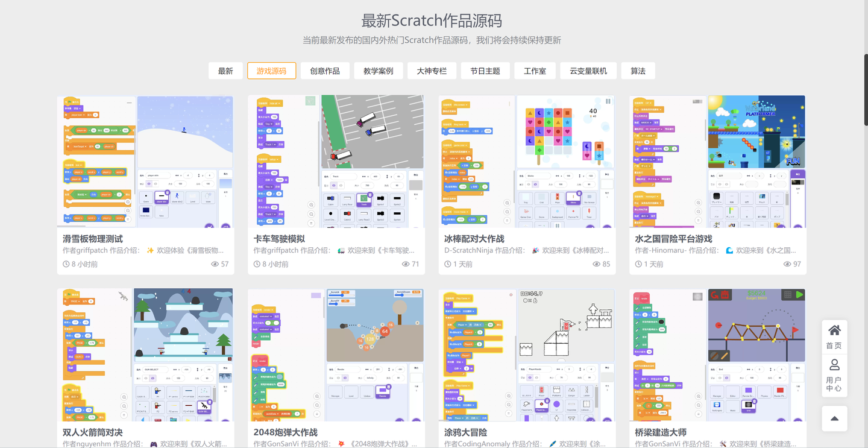The image size is (868, 448).
Task: Open the 教学案例 category
Action: click(x=378, y=71)
